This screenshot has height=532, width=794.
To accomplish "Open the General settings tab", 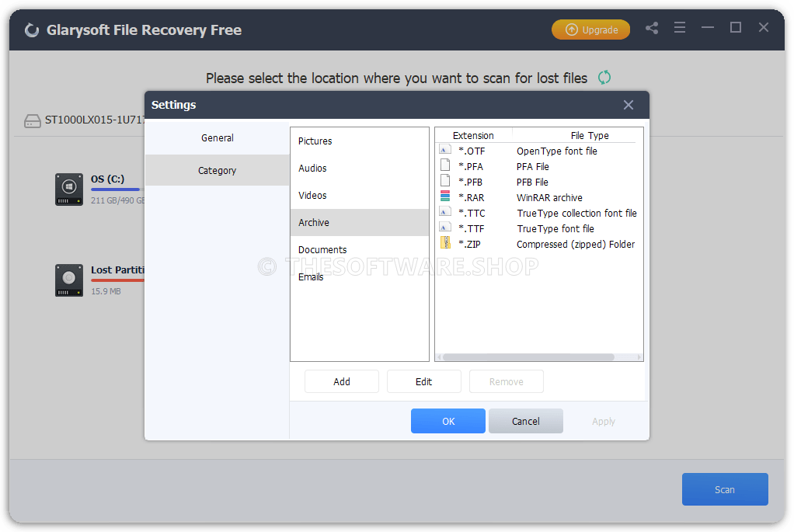I will pos(218,137).
